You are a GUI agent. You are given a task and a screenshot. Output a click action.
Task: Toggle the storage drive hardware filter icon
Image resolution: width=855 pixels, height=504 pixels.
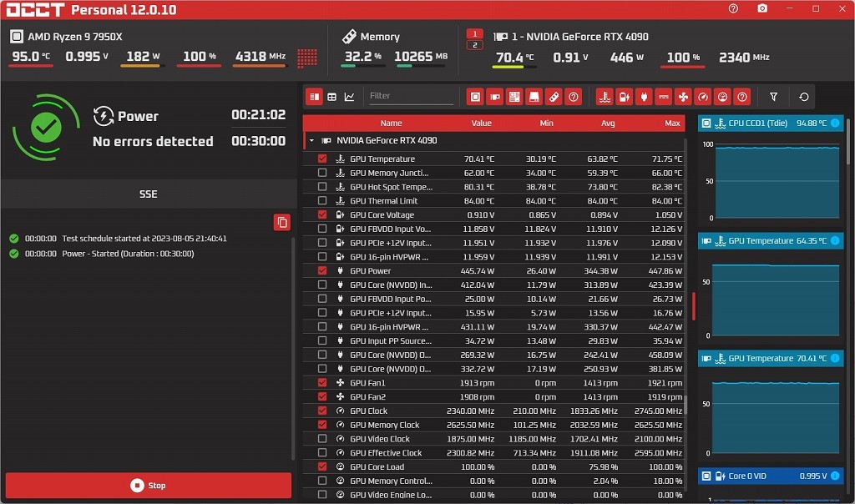[534, 97]
